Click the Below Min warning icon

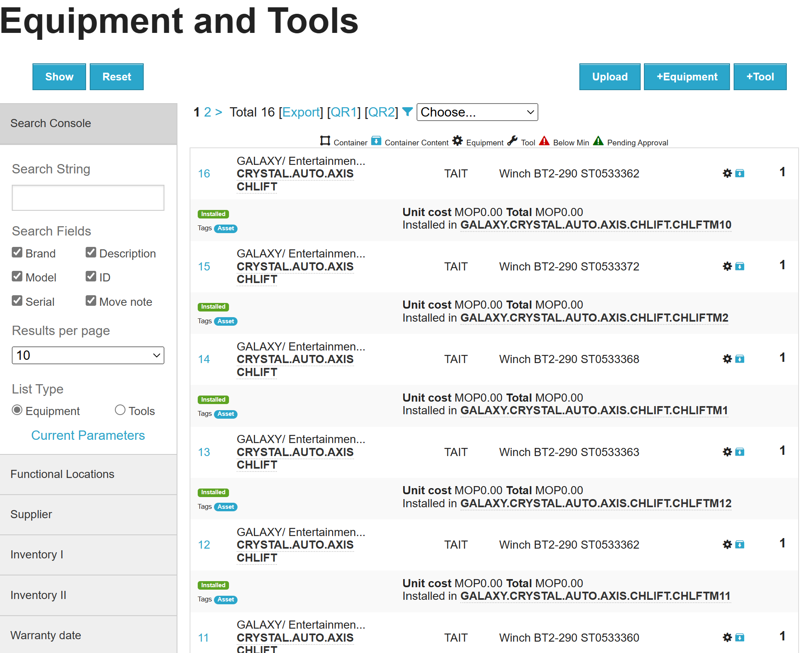click(x=544, y=141)
